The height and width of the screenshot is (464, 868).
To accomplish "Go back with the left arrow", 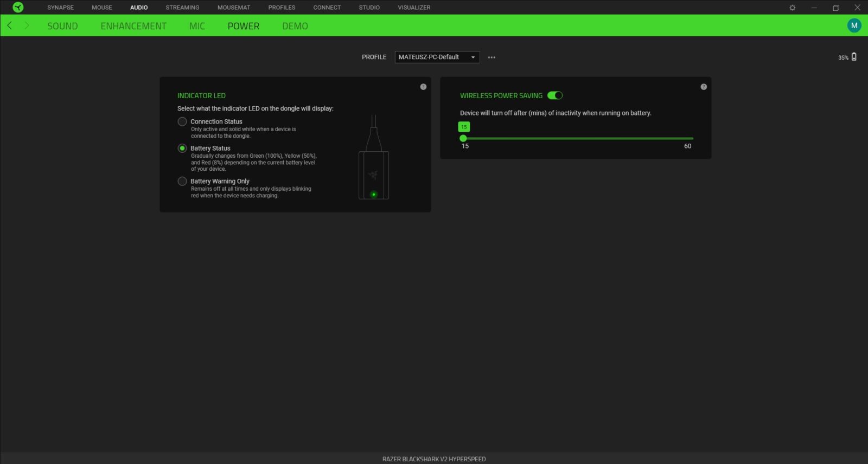I will [10, 25].
